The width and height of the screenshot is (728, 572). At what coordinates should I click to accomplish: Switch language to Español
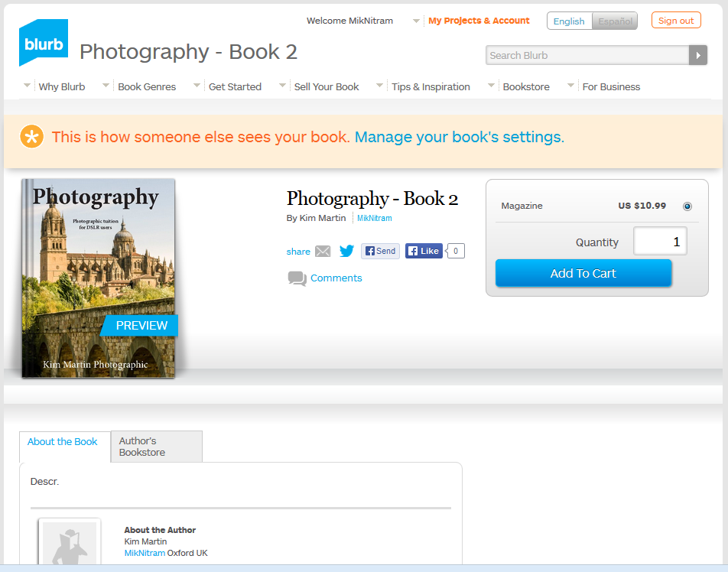click(615, 21)
